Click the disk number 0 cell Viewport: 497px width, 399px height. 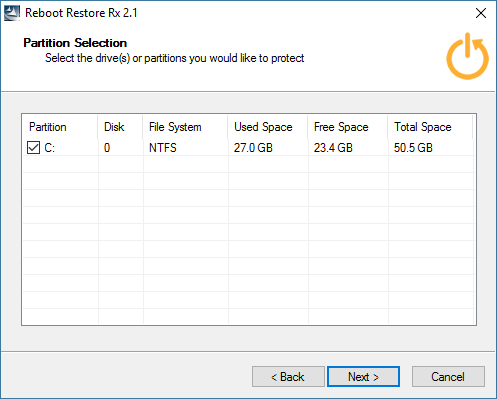[x=107, y=148]
